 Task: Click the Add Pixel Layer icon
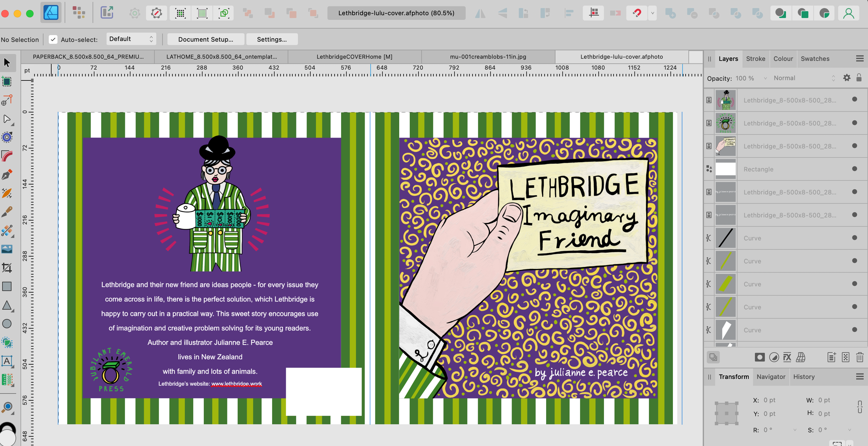coord(845,357)
